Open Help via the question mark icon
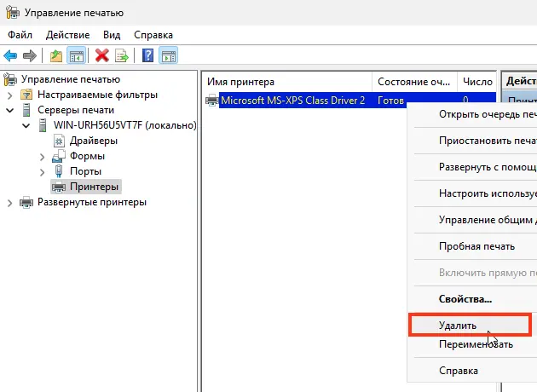This screenshot has width=537, height=392. point(148,55)
